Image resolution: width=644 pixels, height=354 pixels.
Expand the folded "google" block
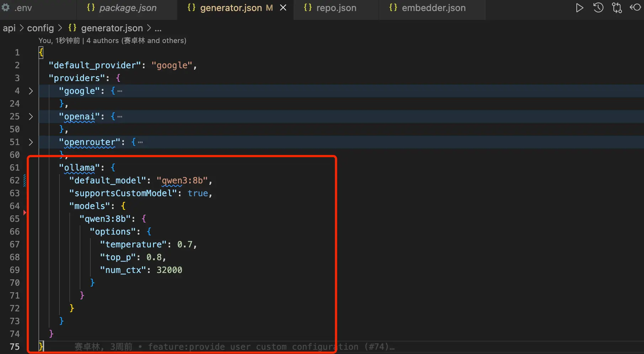pyautogui.click(x=31, y=91)
